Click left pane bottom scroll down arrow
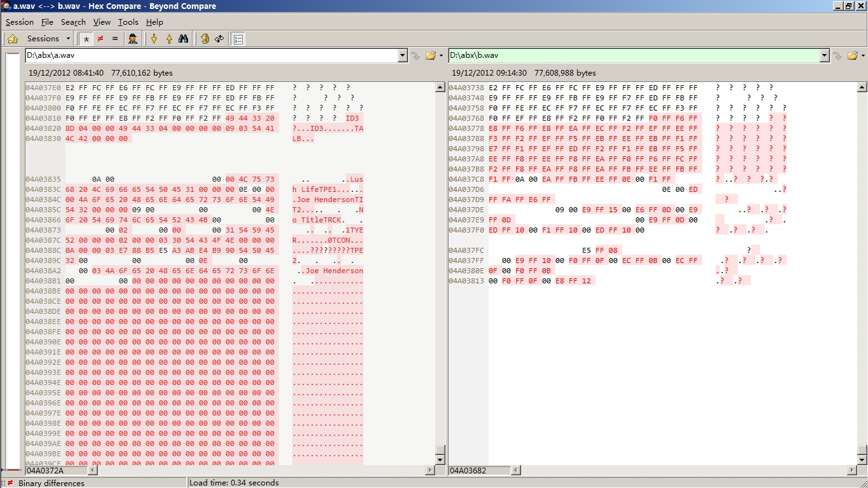868x488 pixels. (440, 459)
